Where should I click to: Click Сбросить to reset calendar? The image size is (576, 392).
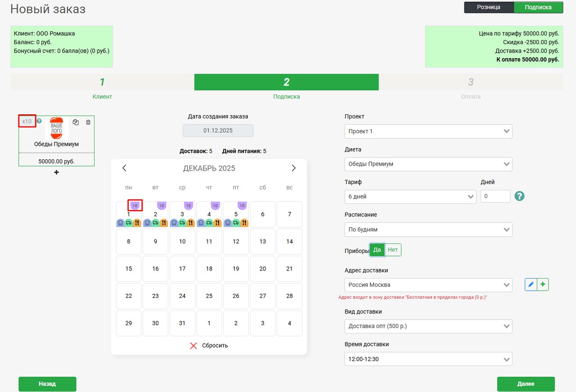[x=209, y=346]
